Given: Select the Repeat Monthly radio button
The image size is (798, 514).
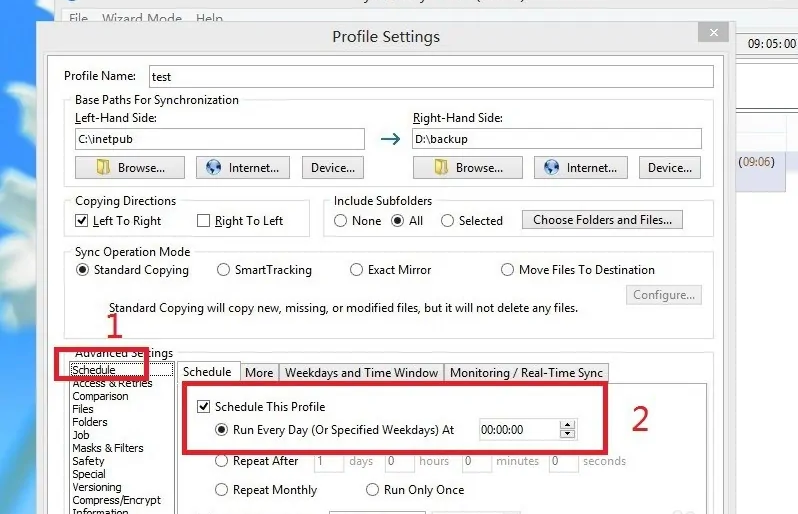Looking at the screenshot, I should tap(221, 490).
